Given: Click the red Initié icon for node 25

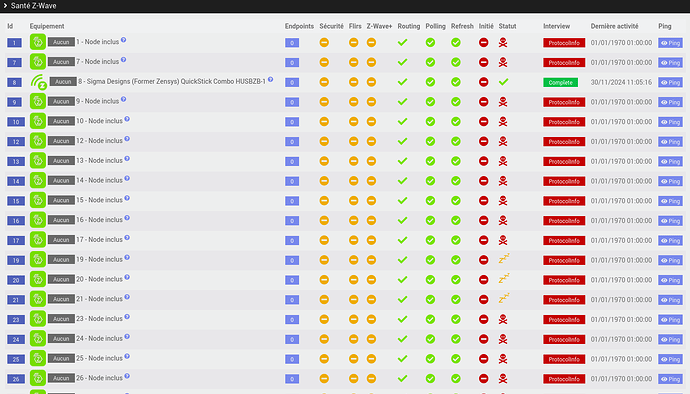Looking at the screenshot, I should point(484,359).
